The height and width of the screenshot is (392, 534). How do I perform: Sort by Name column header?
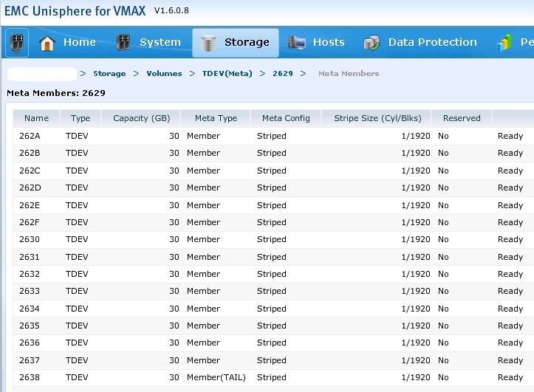pos(36,118)
